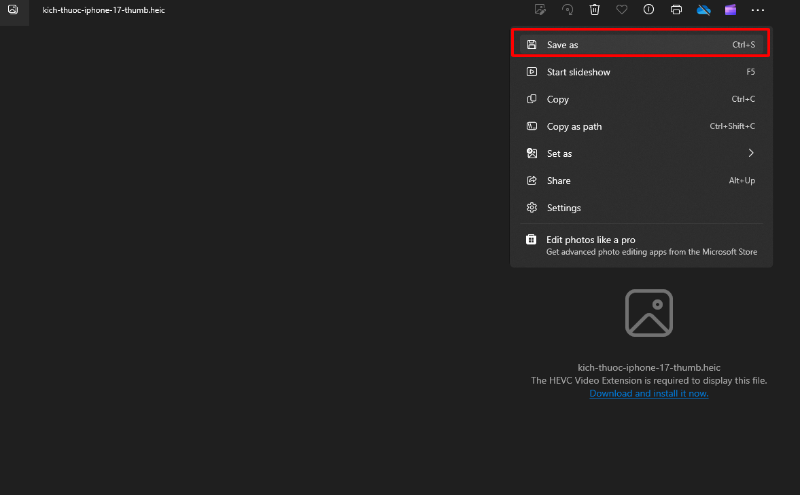The height and width of the screenshot is (495, 800).
Task: Click the OneDrive cloud icon
Action: pyautogui.click(x=704, y=10)
